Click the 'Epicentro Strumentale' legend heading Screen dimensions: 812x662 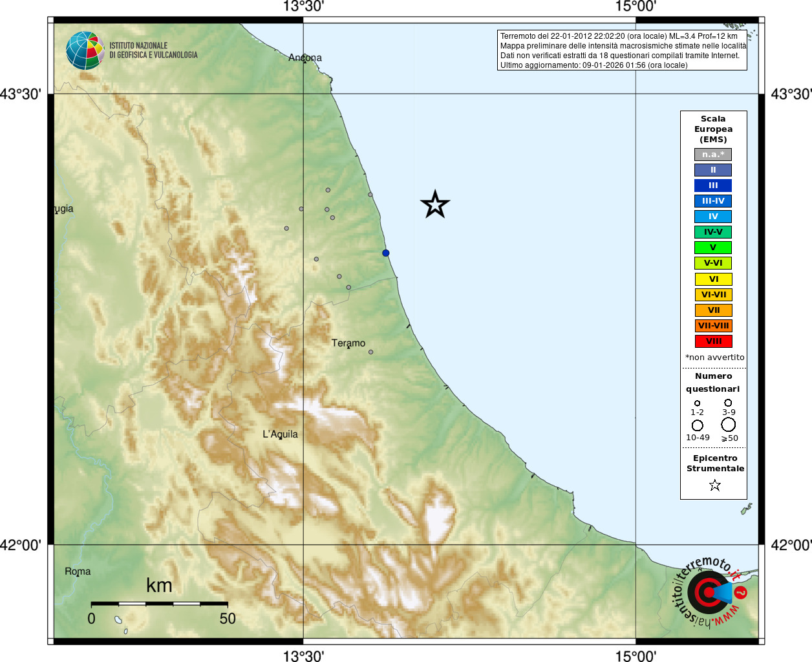(715, 464)
